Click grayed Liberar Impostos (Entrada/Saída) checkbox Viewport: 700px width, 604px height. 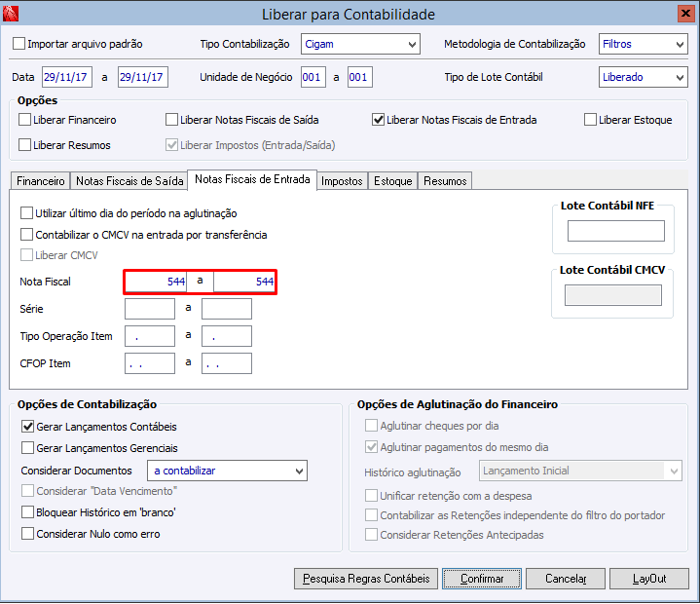(172, 145)
